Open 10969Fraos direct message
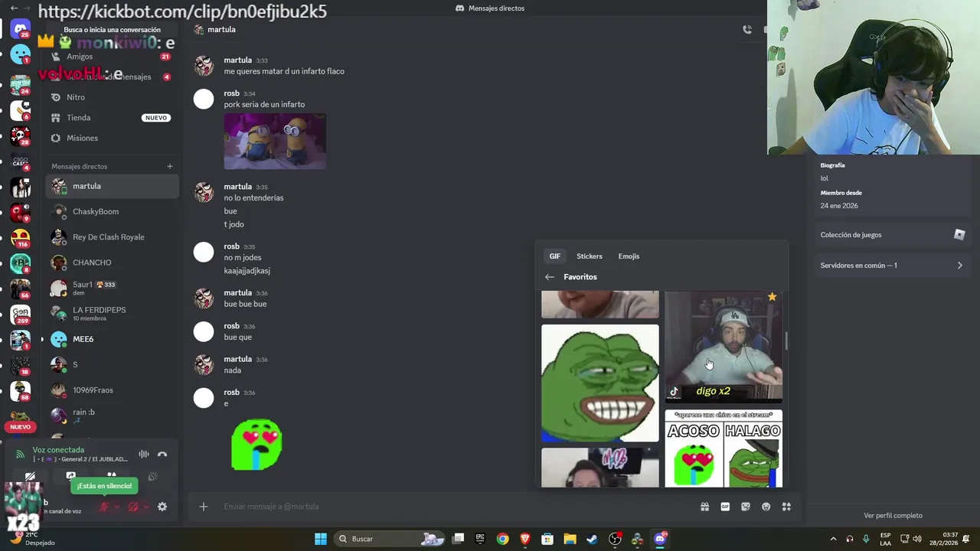 tap(112, 390)
